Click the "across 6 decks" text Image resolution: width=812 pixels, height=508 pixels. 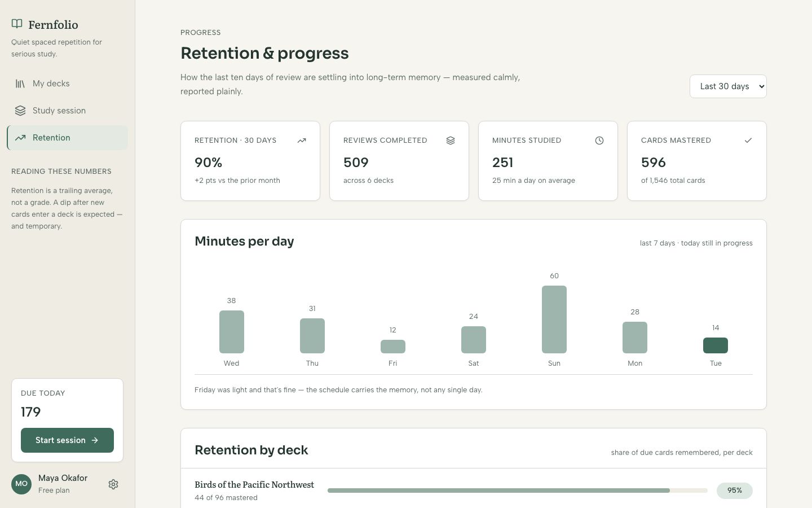368,181
